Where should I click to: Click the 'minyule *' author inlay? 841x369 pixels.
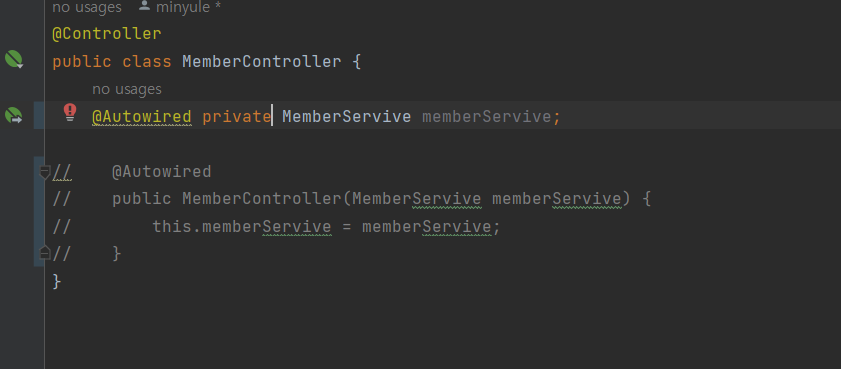[188, 8]
